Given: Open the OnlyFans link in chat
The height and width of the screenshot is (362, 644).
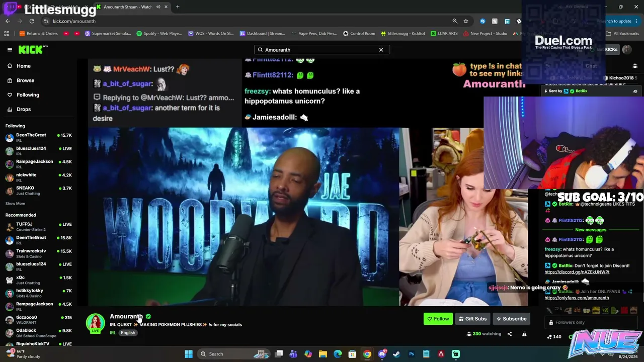Looking at the screenshot, I should click(x=577, y=298).
